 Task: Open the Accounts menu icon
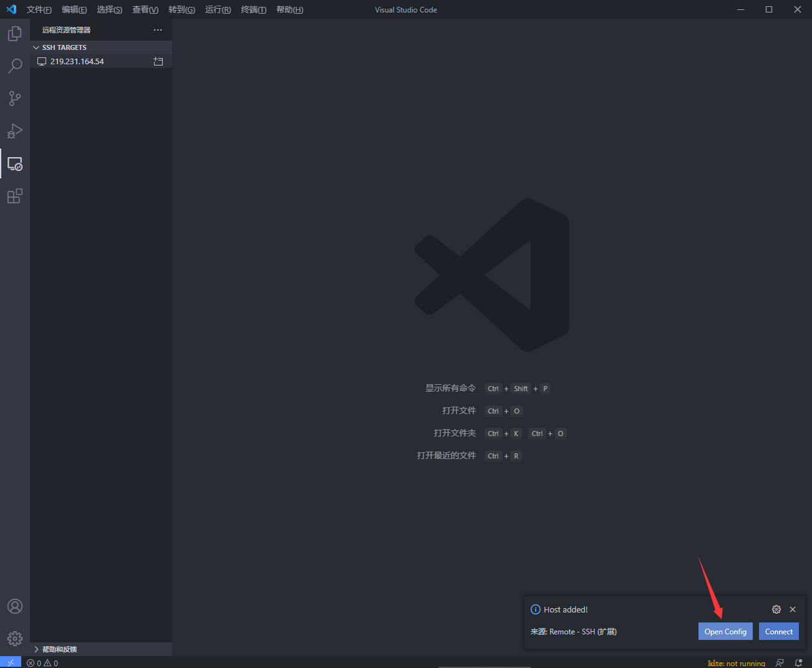point(15,606)
